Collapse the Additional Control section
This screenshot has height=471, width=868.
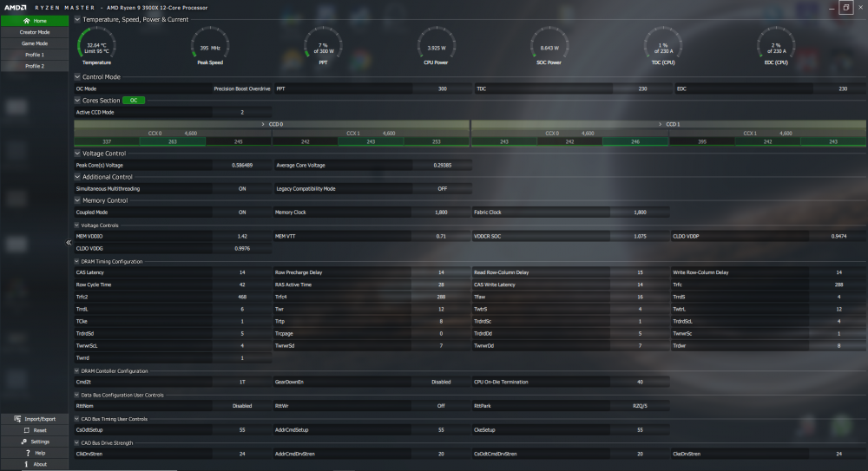coord(77,177)
